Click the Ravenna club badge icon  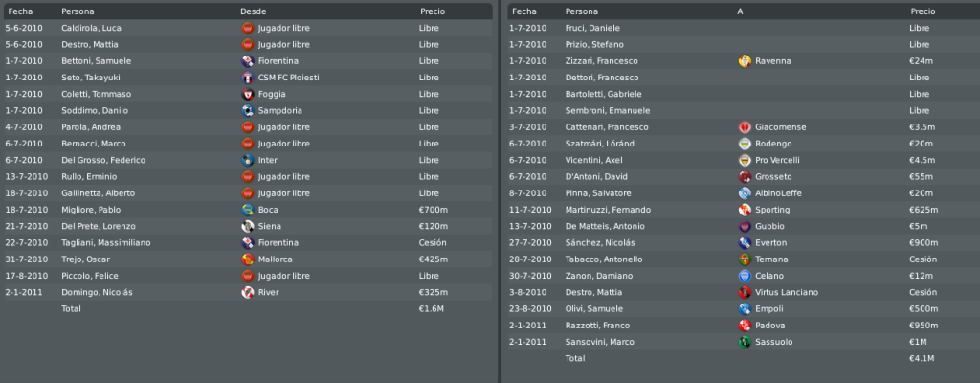pos(745,61)
